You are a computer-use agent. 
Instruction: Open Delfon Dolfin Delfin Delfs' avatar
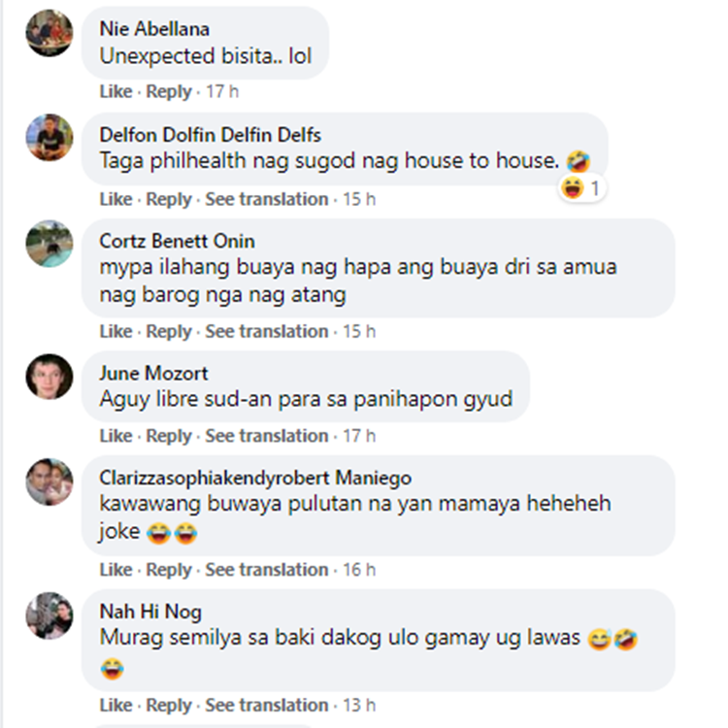coord(50,138)
